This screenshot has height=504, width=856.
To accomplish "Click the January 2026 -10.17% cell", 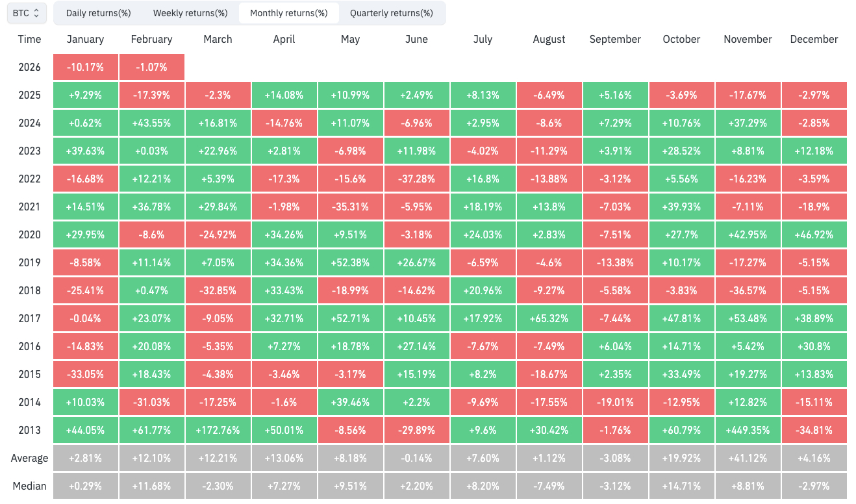I will click(86, 67).
